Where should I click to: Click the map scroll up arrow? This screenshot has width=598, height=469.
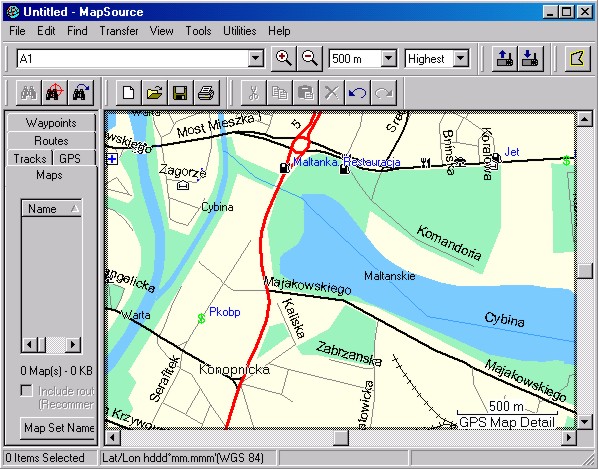click(584, 119)
